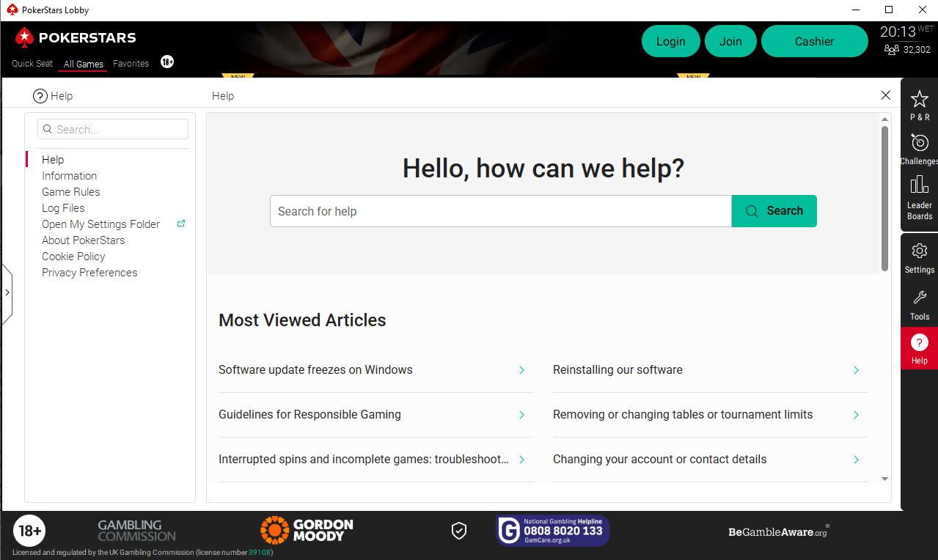Open the P & R star icon
Viewport: 938px width, 560px height.
click(x=919, y=99)
